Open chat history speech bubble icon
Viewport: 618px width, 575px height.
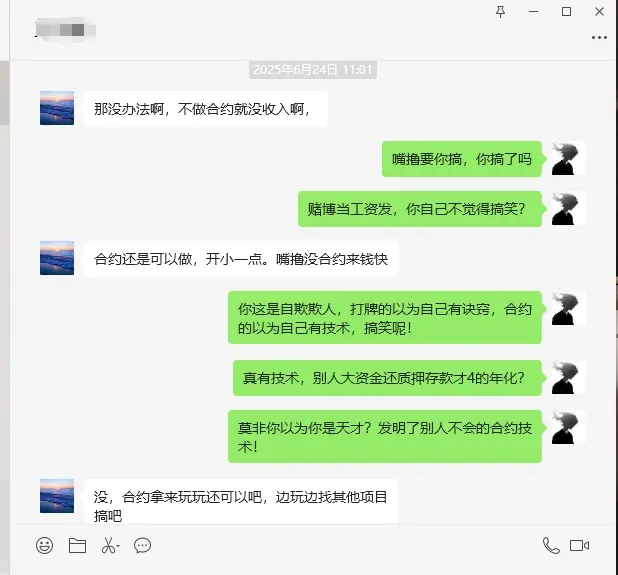pos(142,546)
